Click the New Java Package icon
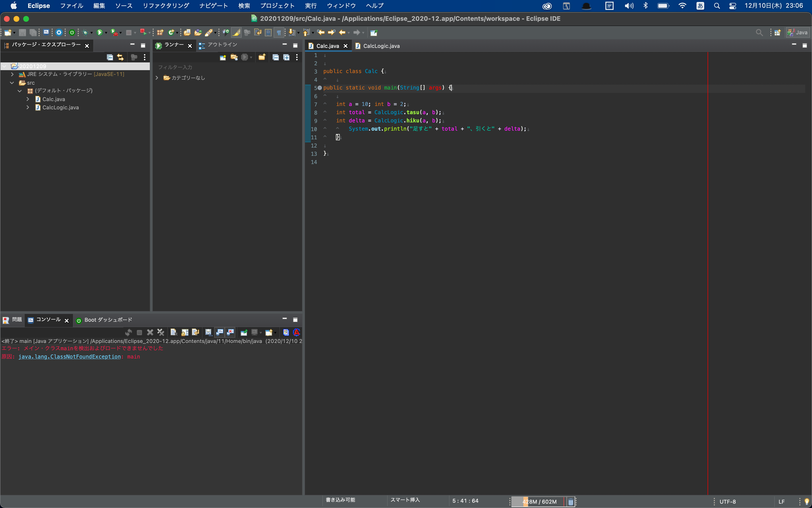 click(x=160, y=33)
